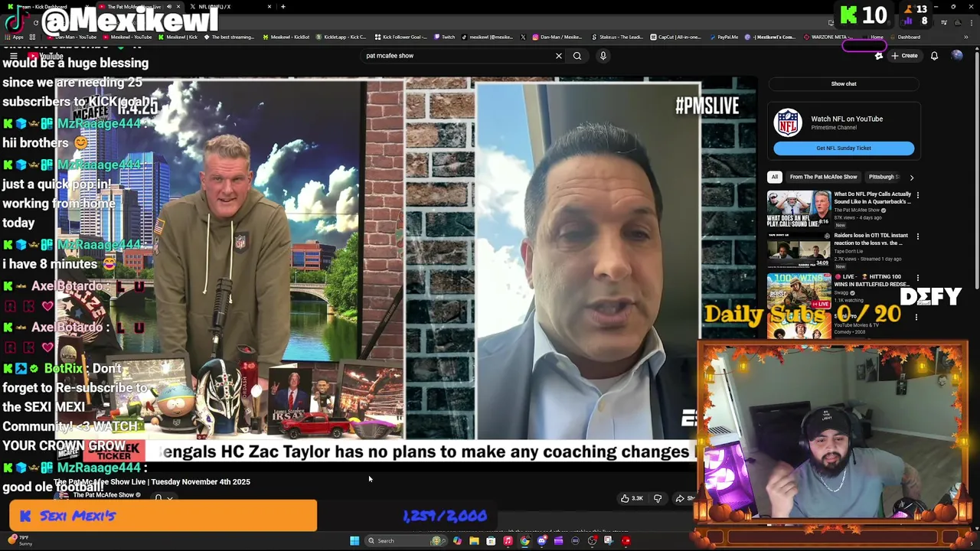Open Copilot from the taskbar
980x551 pixels.
pyautogui.click(x=457, y=541)
